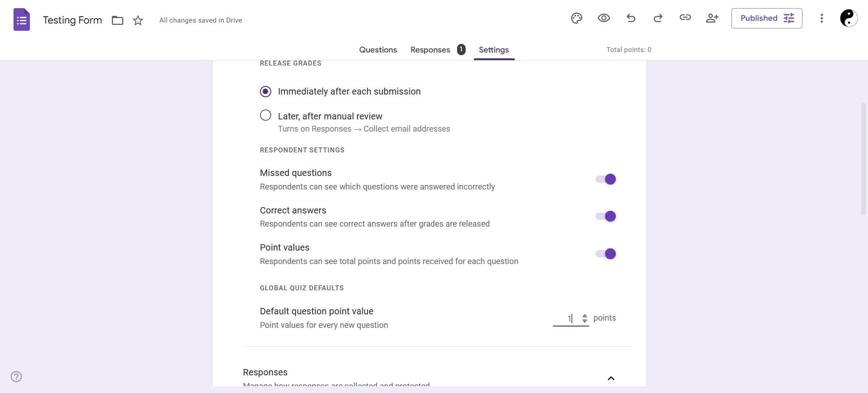Click the Published button
Viewport: 868px width, 393px height.
[767, 19]
